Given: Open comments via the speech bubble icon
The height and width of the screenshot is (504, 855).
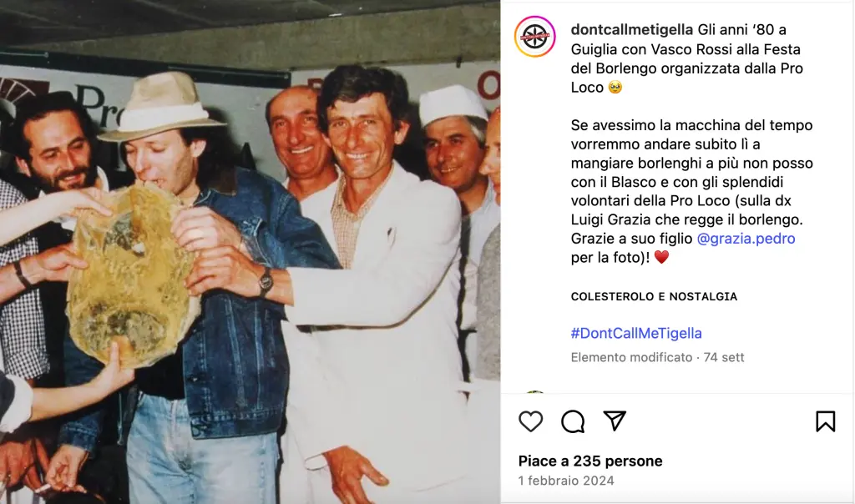Looking at the screenshot, I should click(x=573, y=421).
